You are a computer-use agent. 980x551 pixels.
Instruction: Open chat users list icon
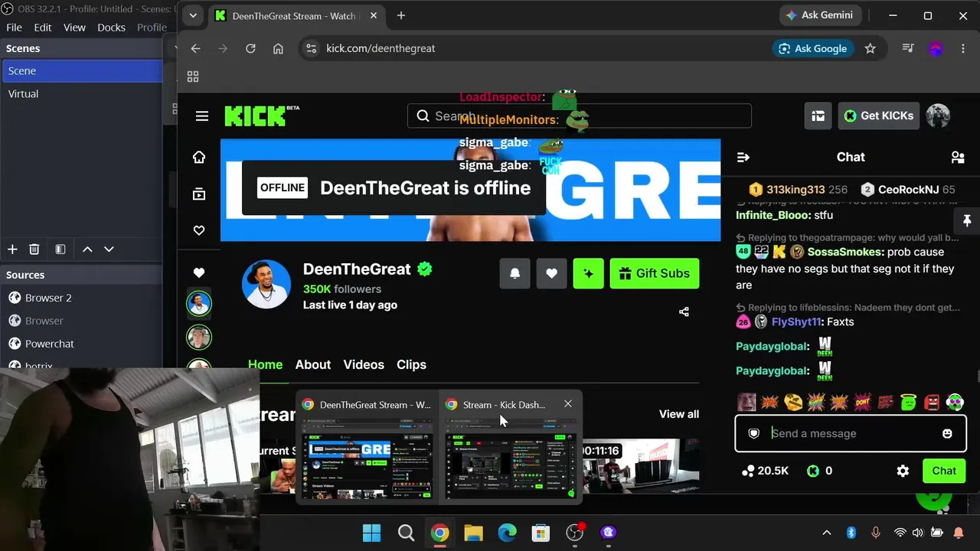click(958, 157)
